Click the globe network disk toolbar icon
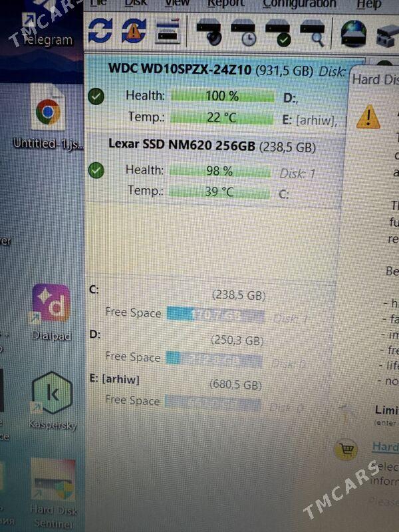 pyautogui.click(x=354, y=33)
